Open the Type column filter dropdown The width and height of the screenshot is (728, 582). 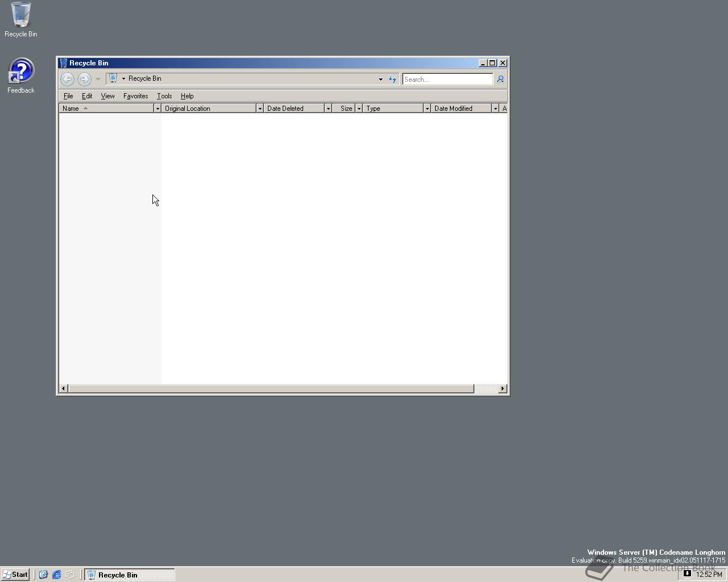click(427, 108)
